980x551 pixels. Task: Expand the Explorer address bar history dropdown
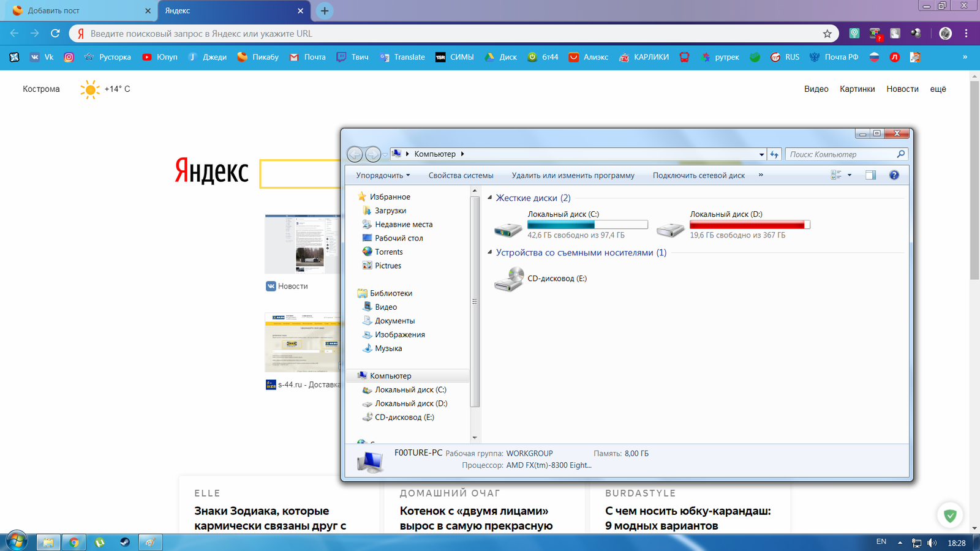(761, 154)
